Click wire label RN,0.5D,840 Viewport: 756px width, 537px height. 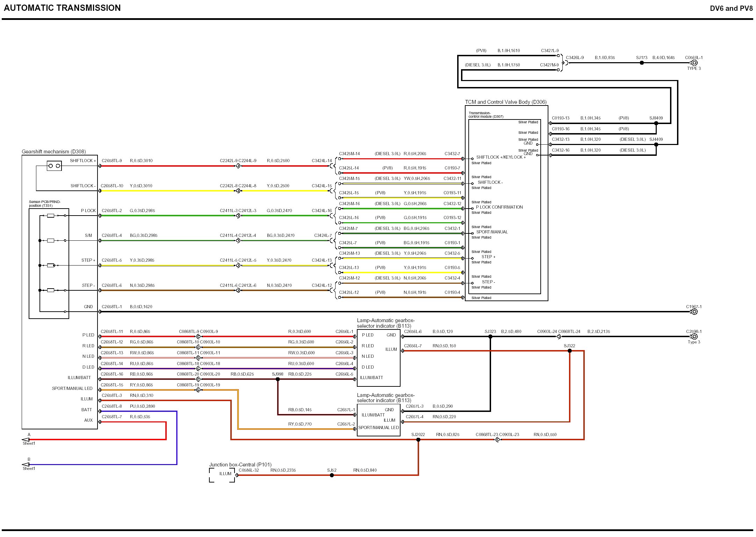click(365, 470)
